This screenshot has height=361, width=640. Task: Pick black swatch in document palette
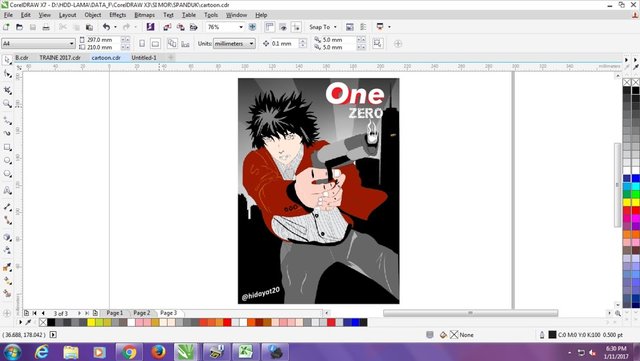51,323
